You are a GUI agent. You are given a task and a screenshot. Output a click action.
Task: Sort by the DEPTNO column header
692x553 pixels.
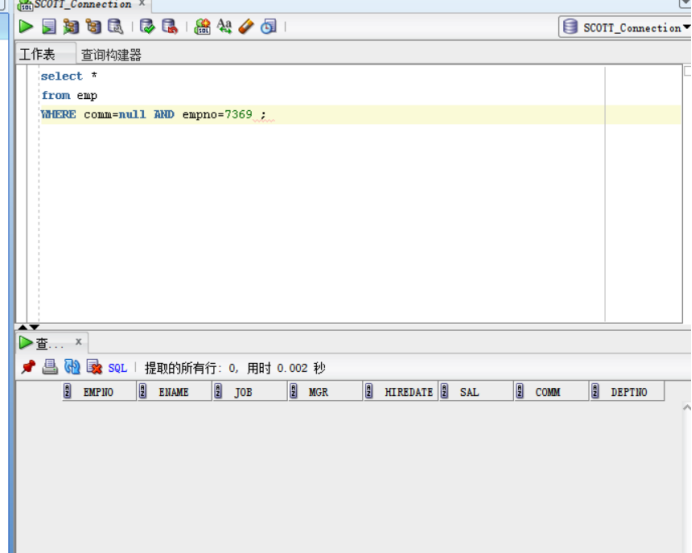[x=627, y=392]
